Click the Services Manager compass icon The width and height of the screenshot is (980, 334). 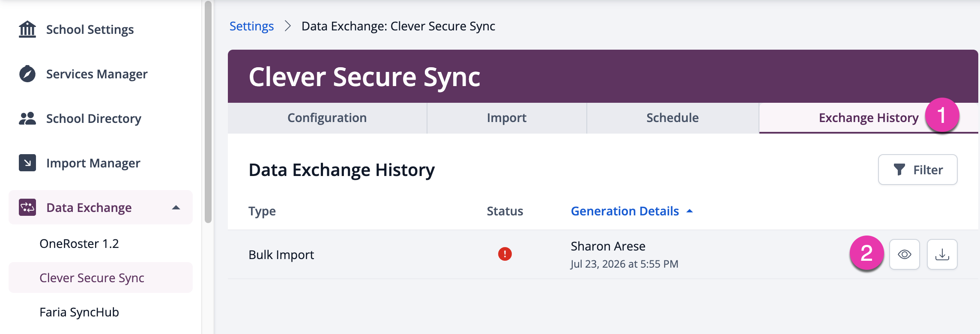(x=27, y=74)
